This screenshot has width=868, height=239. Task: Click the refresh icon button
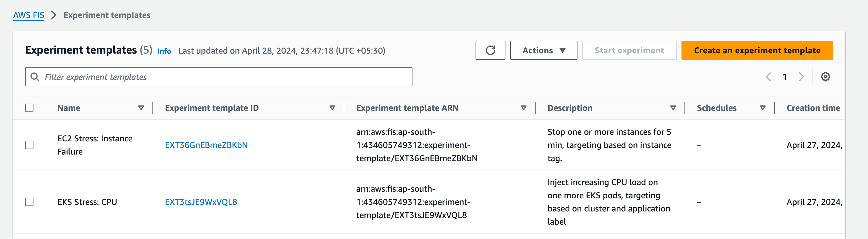tap(490, 50)
